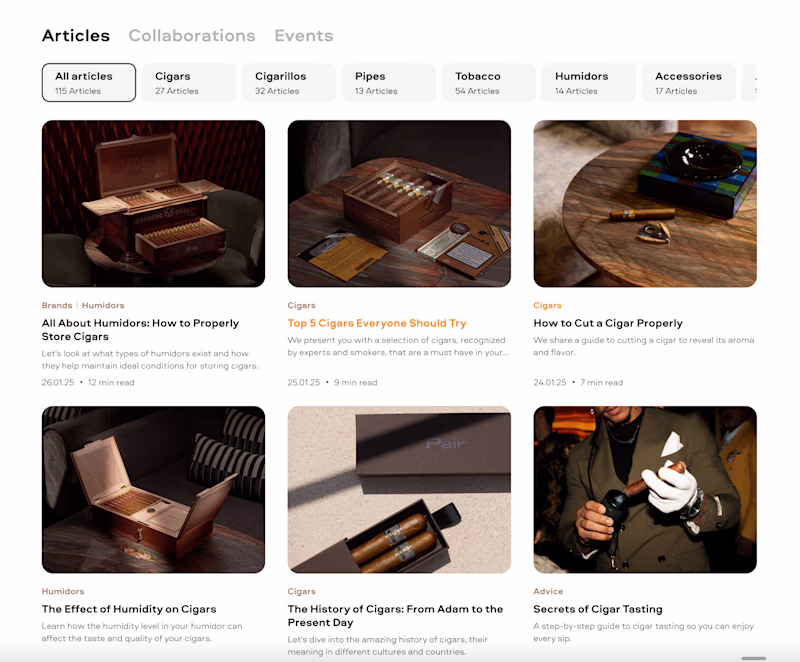Open the Pair cigar box image
The width and height of the screenshot is (800, 662).
[399, 490]
